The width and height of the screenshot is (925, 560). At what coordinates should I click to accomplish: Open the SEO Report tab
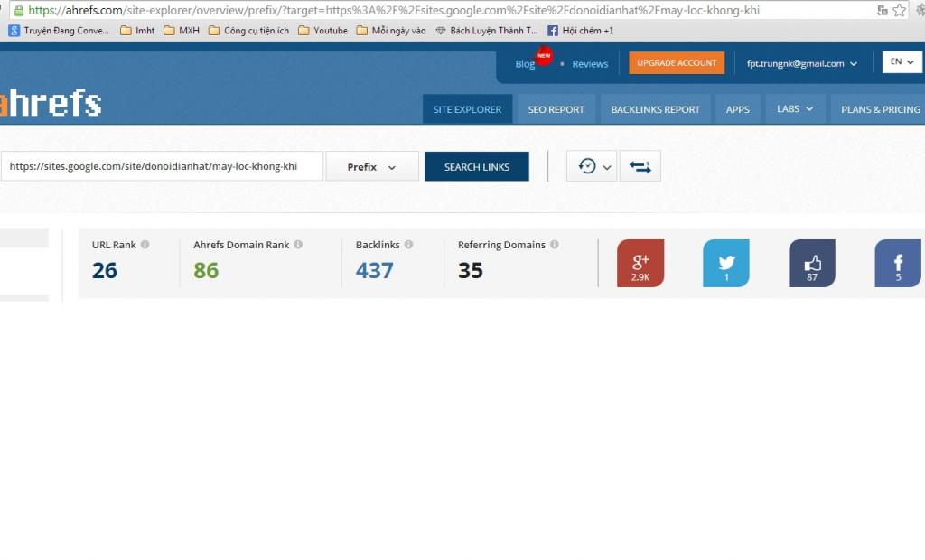tap(556, 109)
